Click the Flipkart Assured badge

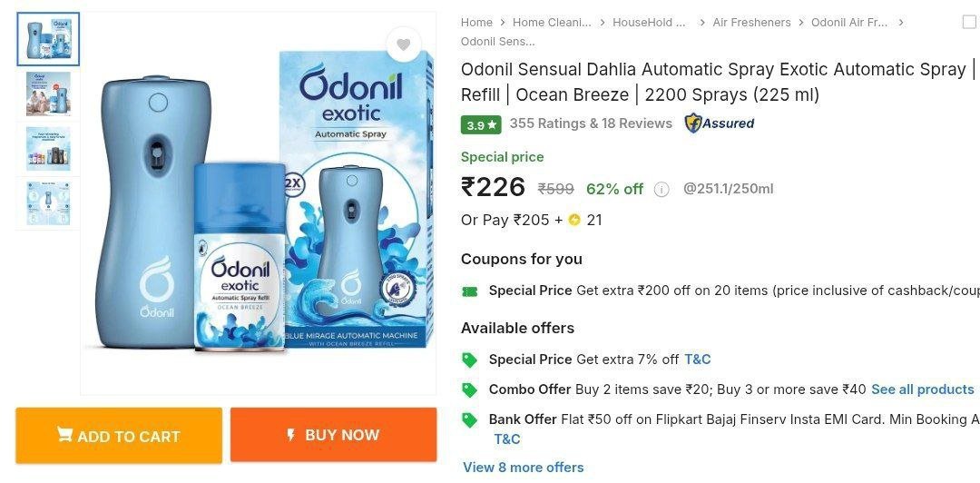click(719, 123)
